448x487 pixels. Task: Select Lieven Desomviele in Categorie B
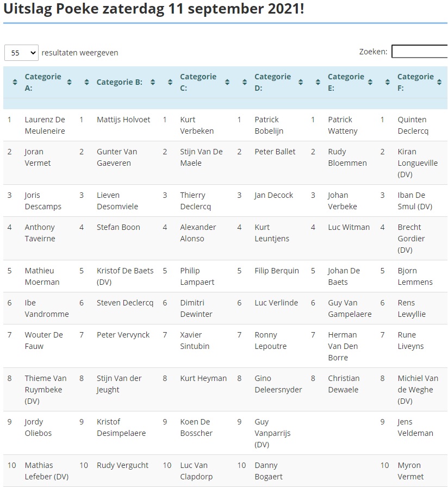click(x=117, y=201)
